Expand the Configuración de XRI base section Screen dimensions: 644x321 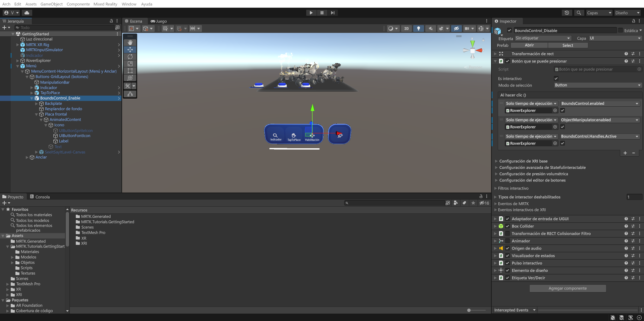point(496,161)
